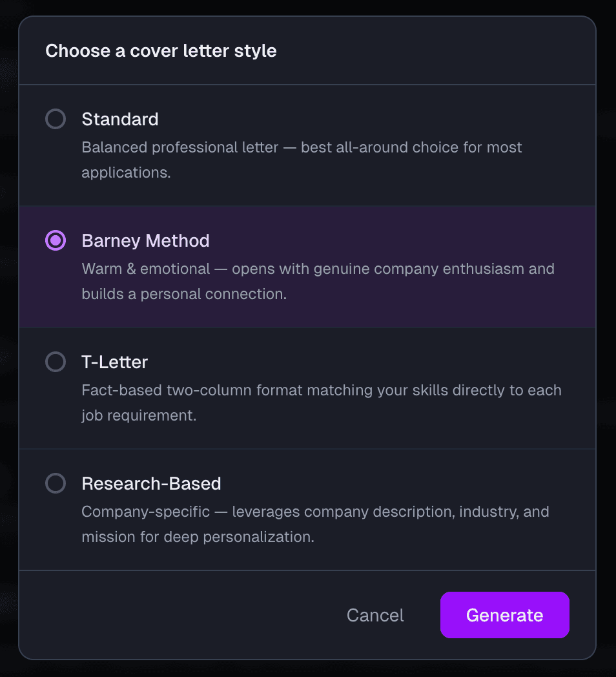
Task: Click the Standard option row
Action: point(308,145)
